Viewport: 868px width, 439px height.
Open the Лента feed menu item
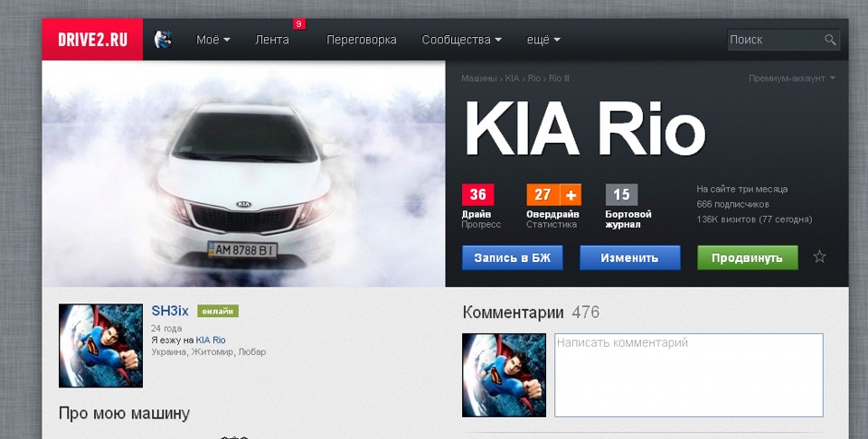point(272,40)
